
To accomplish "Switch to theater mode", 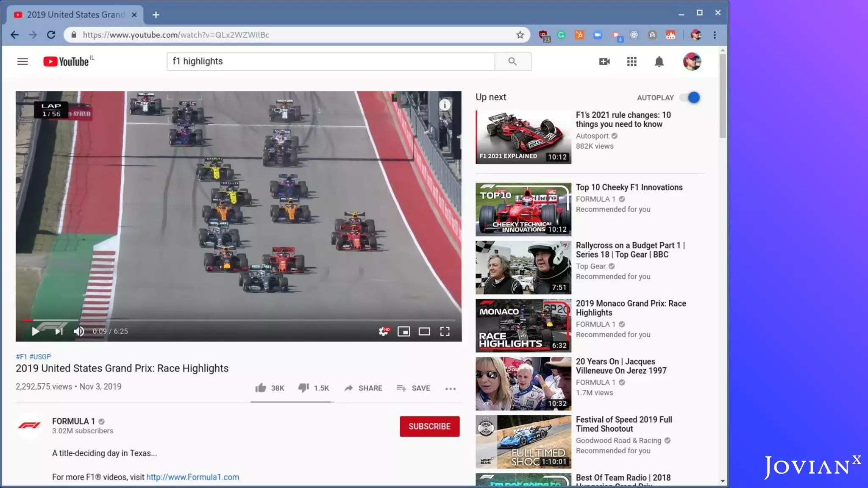I will pyautogui.click(x=424, y=331).
